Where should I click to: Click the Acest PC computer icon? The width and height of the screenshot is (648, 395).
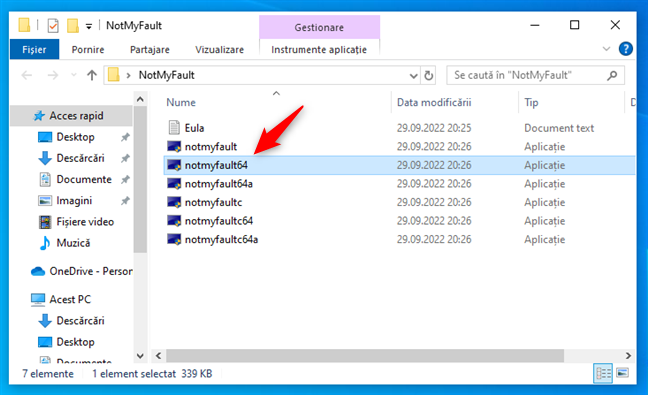coord(38,300)
